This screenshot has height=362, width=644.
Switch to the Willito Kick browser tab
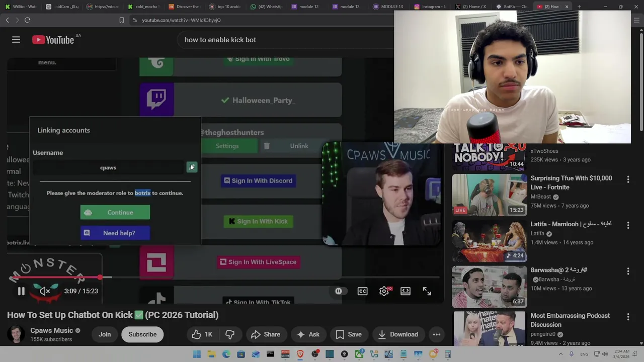point(21,7)
